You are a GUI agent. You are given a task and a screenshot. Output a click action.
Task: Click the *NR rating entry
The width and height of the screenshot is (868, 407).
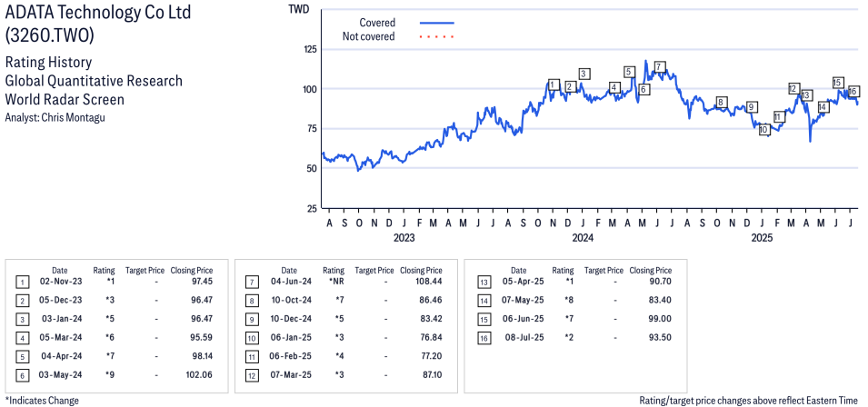336,282
